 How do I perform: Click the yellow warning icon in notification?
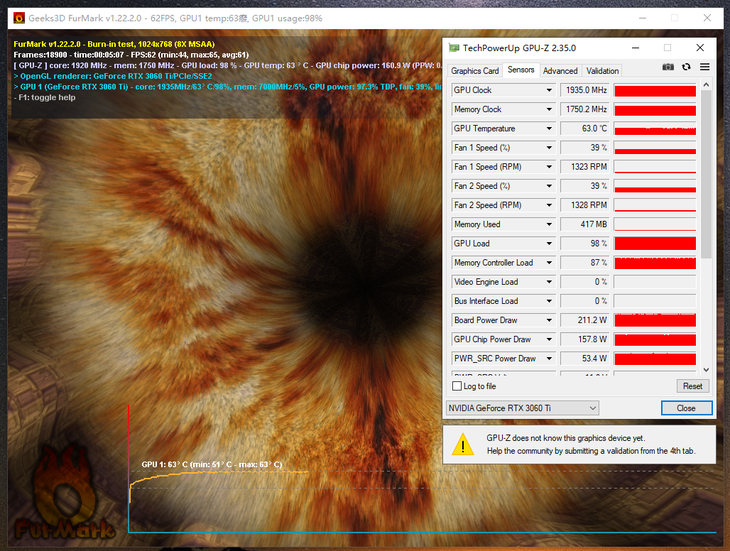click(x=463, y=445)
